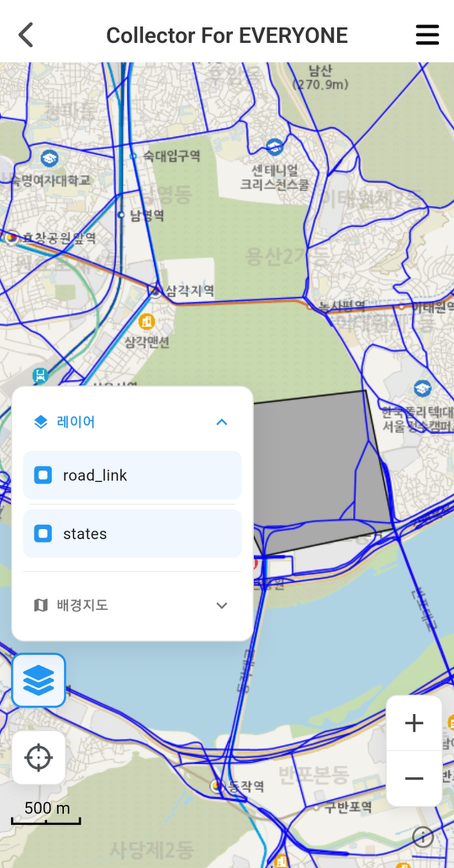Click the 용산2가동 district label
Screen dimensions: 454x868
[287, 257]
